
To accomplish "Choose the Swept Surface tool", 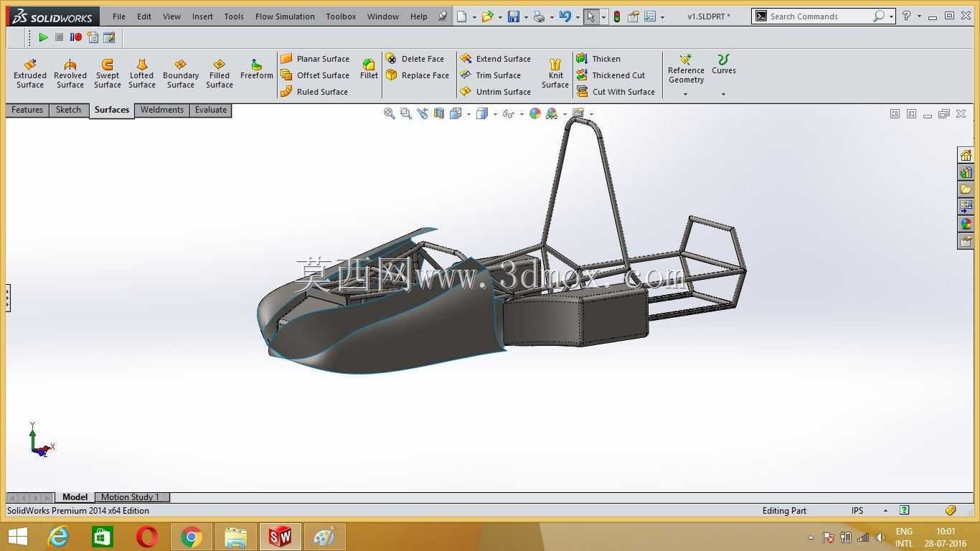I will pyautogui.click(x=108, y=74).
